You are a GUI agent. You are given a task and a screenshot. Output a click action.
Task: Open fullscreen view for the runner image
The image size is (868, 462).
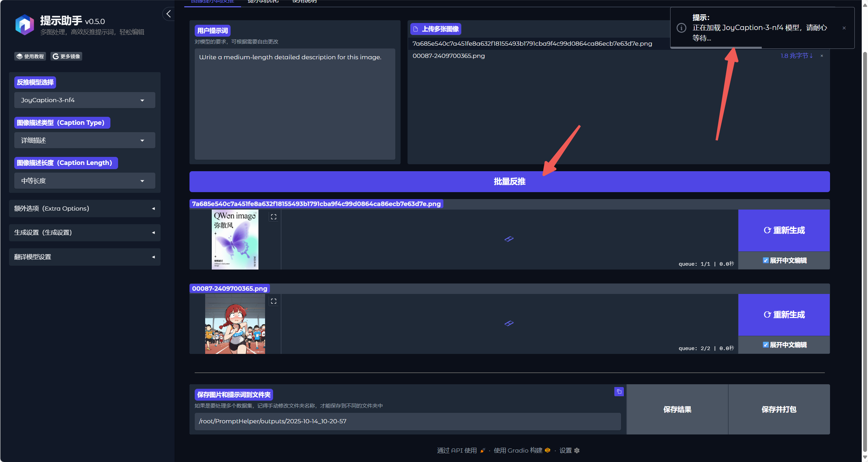(x=274, y=301)
